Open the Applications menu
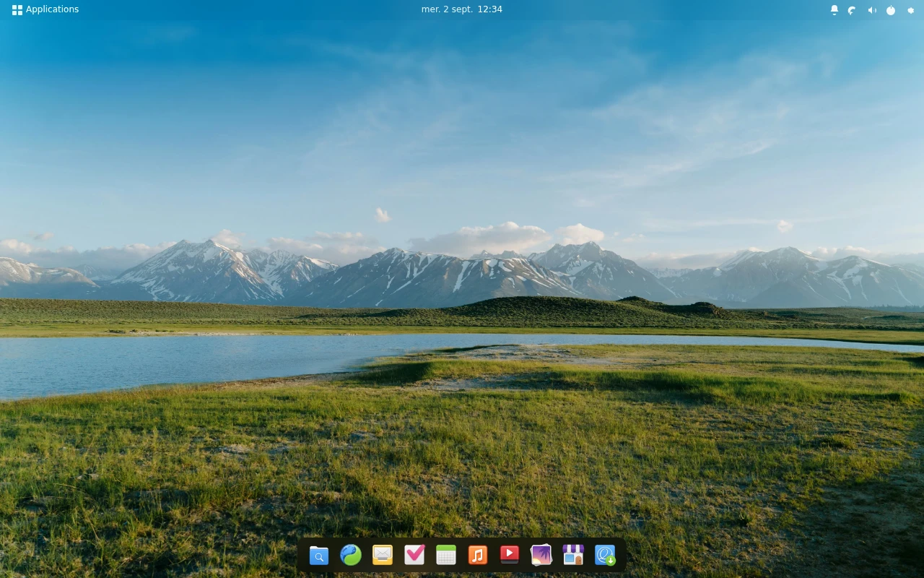The image size is (924, 578). click(x=45, y=9)
